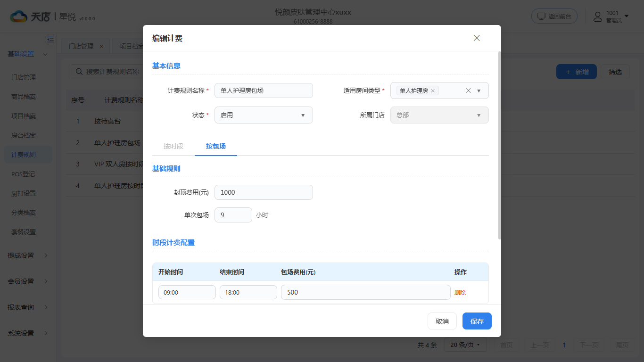Click the dialog's vertical scrollbar

[x=499, y=145]
